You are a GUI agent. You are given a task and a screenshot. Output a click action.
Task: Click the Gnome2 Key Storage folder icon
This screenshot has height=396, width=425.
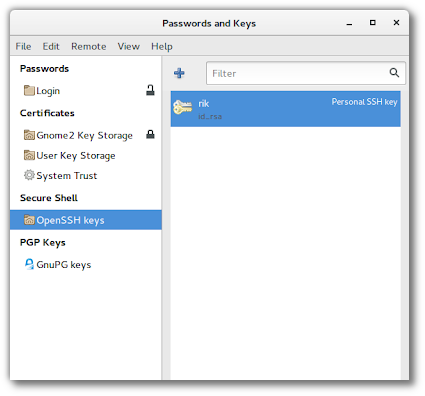[29, 135]
